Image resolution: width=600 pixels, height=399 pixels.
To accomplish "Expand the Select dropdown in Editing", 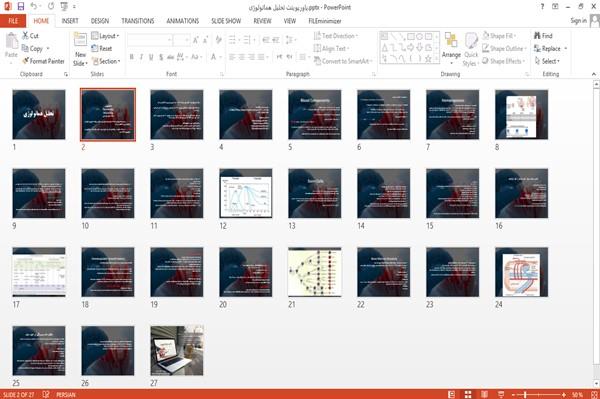I will (x=547, y=61).
